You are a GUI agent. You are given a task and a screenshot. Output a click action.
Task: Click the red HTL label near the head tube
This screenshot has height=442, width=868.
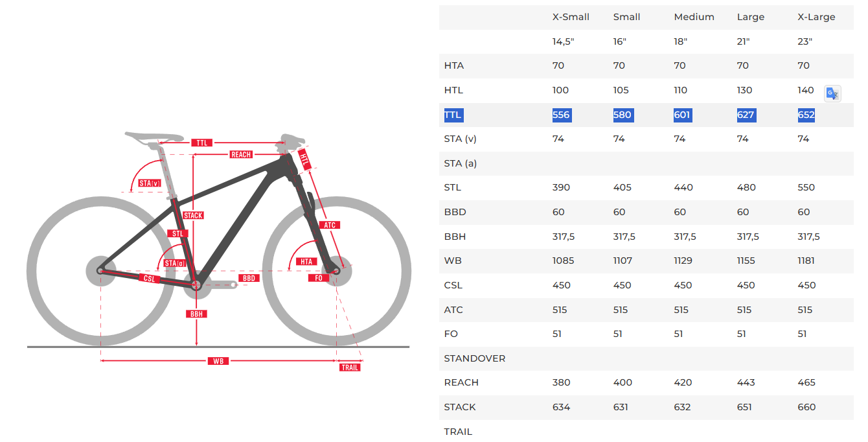(x=305, y=159)
